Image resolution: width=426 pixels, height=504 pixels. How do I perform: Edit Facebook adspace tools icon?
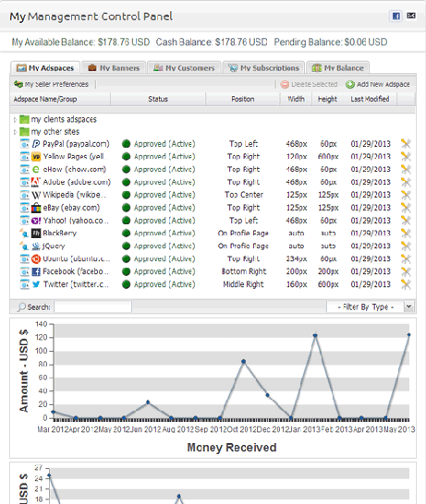(406, 271)
